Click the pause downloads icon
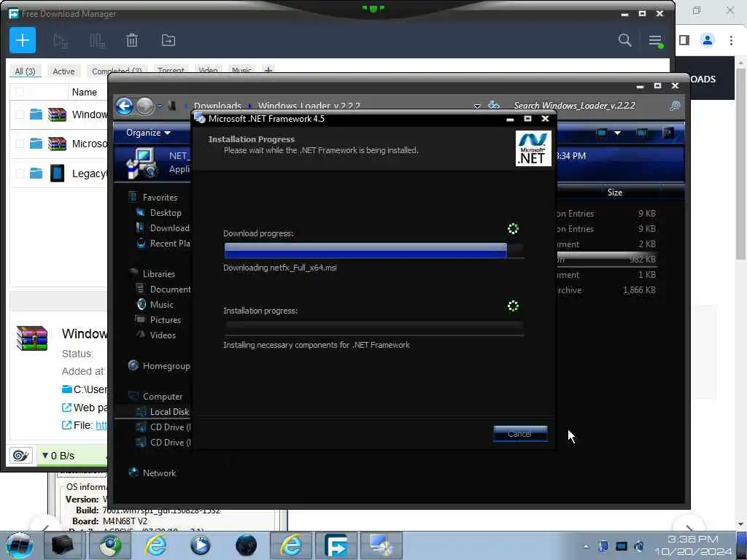747x560 pixels. [97, 41]
